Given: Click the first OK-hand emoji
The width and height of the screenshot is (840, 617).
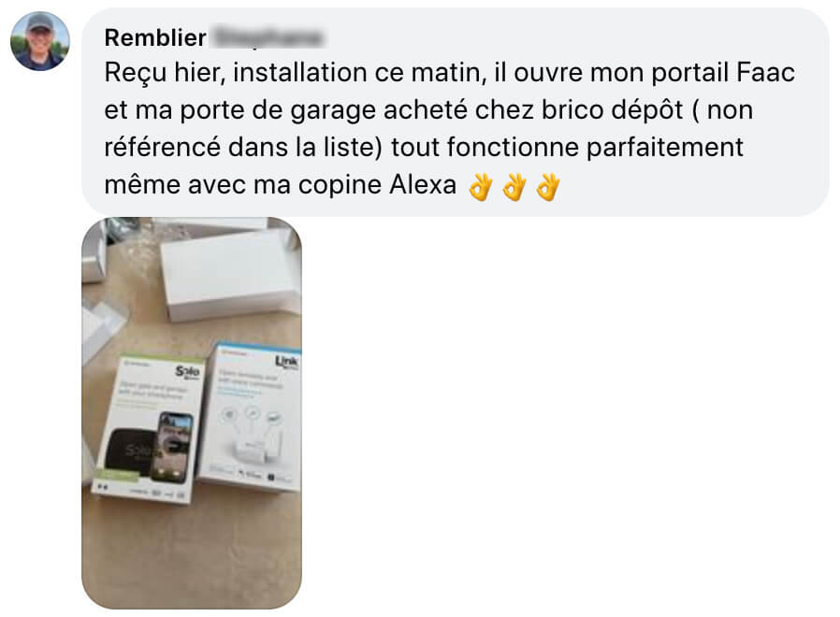Looking at the screenshot, I should point(481,187).
